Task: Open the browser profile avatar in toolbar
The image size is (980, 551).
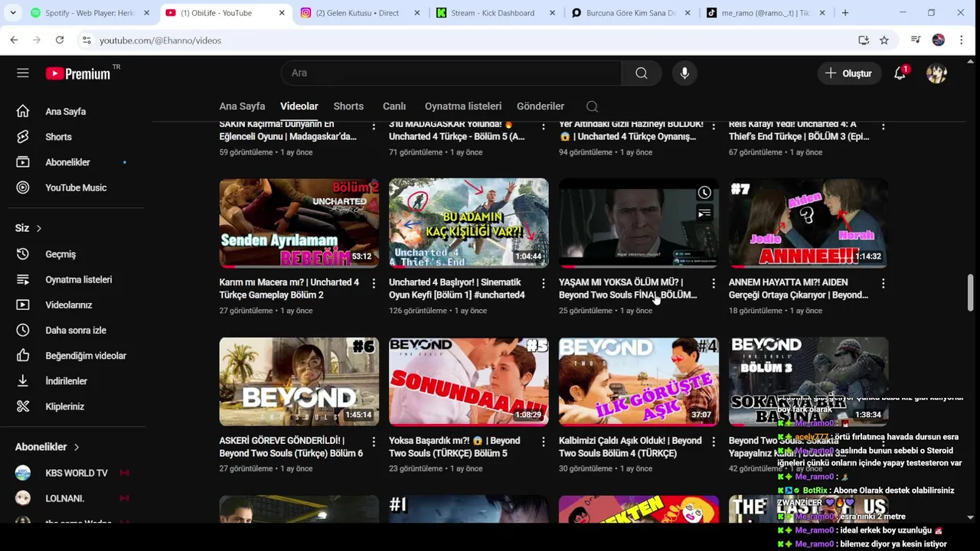Action: click(x=939, y=40)
